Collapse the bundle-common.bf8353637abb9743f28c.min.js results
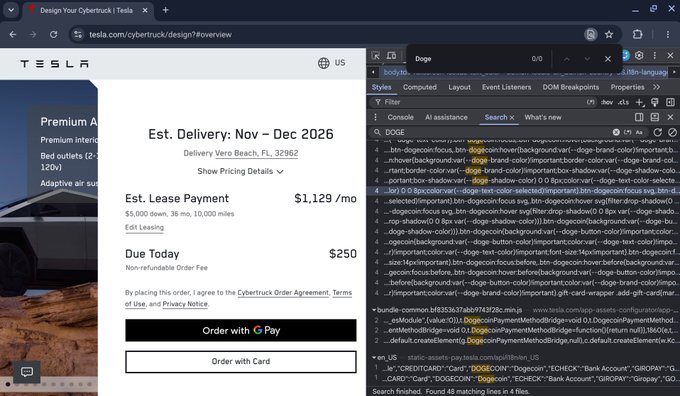Viewport: 680px width, 396px height. 374,310
